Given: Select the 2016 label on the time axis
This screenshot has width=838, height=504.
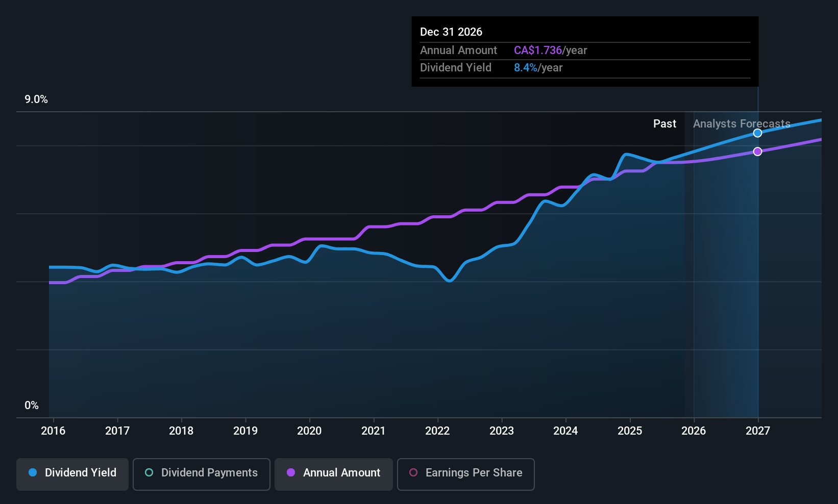Looking at the screenshot, I should click(x=53, y=431).
